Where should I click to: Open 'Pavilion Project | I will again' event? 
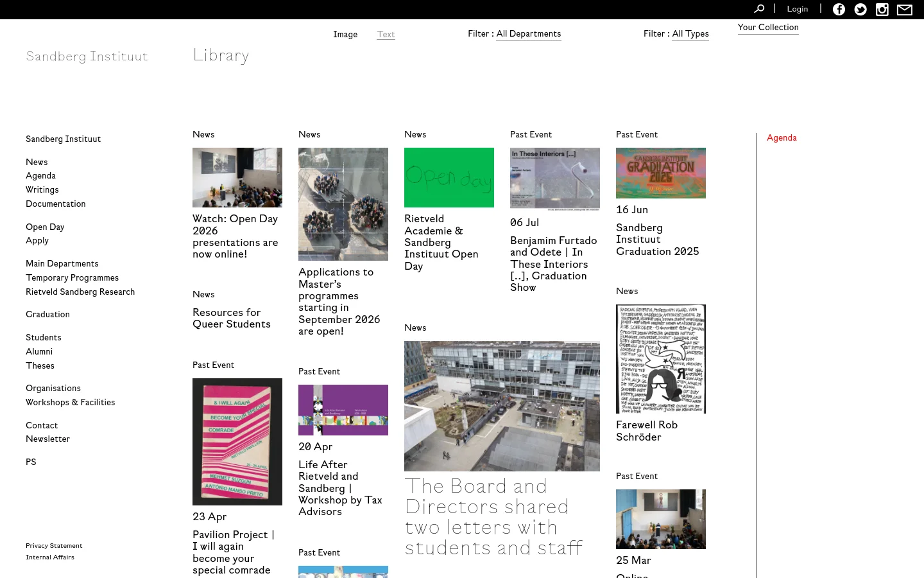pos(234,552)
